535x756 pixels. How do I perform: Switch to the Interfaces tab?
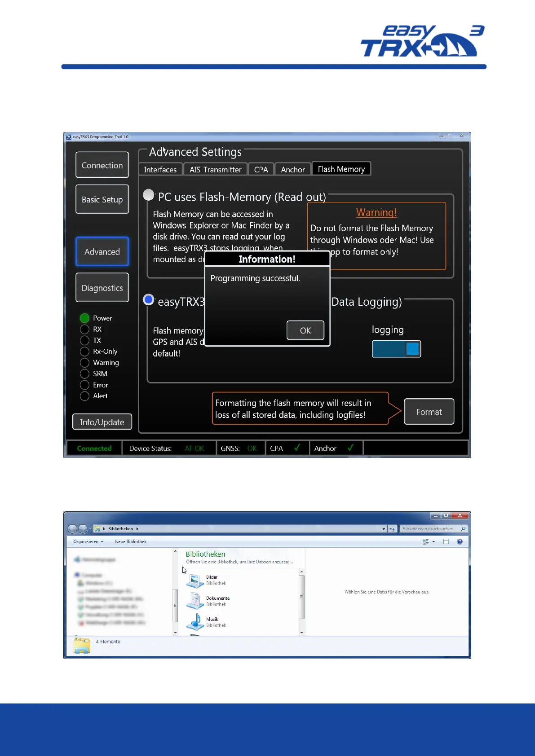click(x=160, y=169)
